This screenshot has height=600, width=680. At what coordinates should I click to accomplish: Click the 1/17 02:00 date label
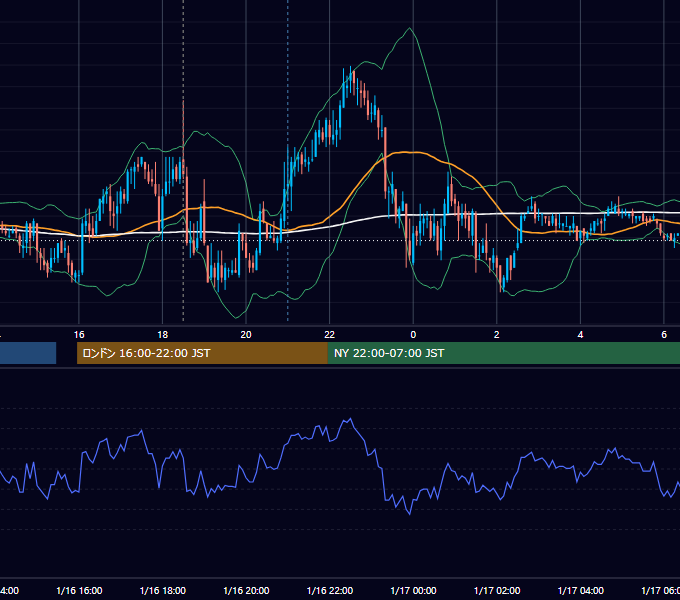pyautogui.click(x=497, y=591)
